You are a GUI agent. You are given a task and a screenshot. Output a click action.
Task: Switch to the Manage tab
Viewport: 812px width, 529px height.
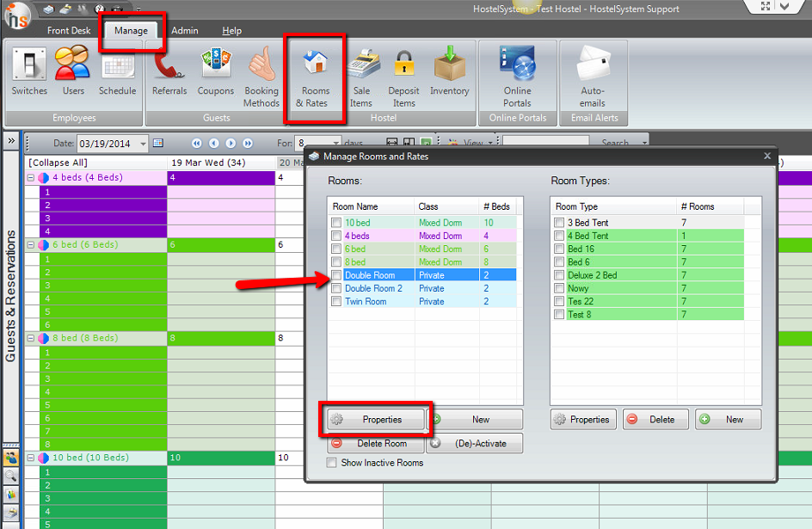[x=131, y=31]
